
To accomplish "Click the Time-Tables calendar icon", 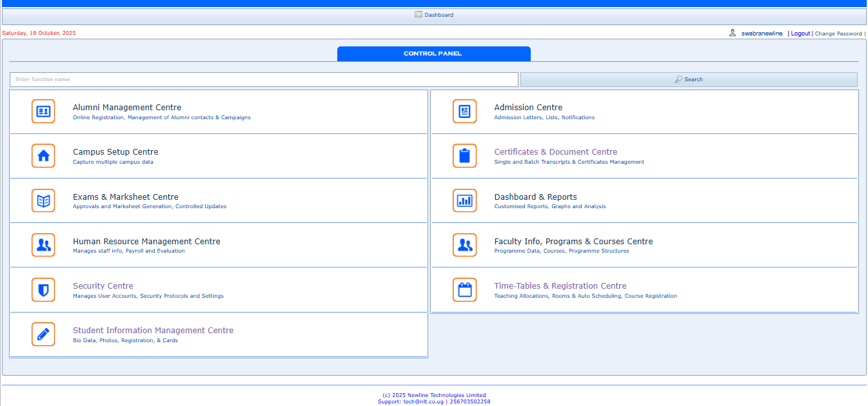I will (464, 289).
